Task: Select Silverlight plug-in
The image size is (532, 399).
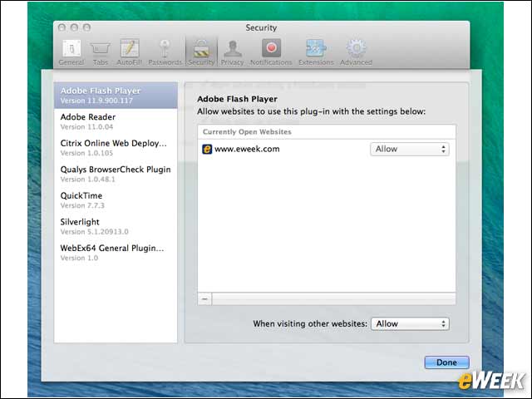Action: pos(116,226)
